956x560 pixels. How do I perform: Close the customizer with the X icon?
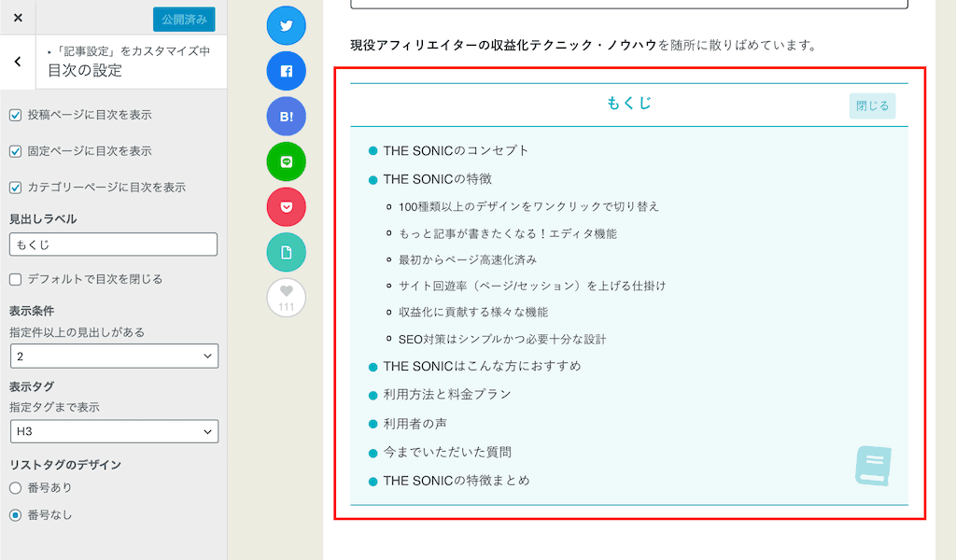click(18, 18)
